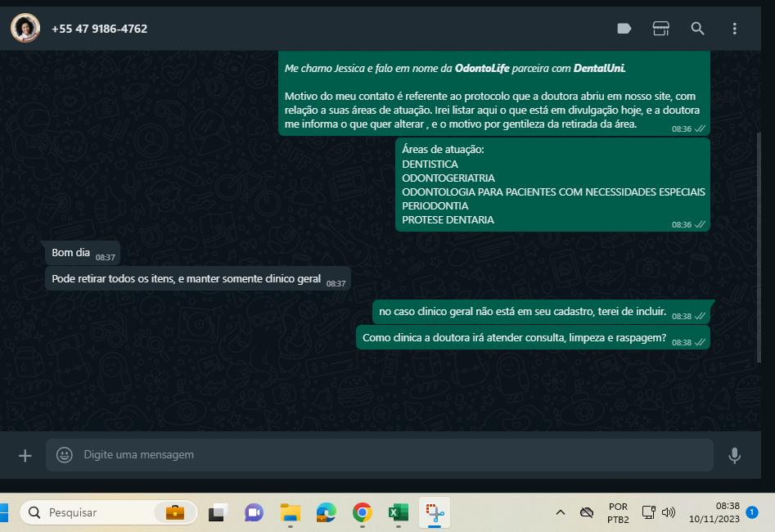Click the 'ODONTOGERIATRIA' line

click(x=448, y=178)
